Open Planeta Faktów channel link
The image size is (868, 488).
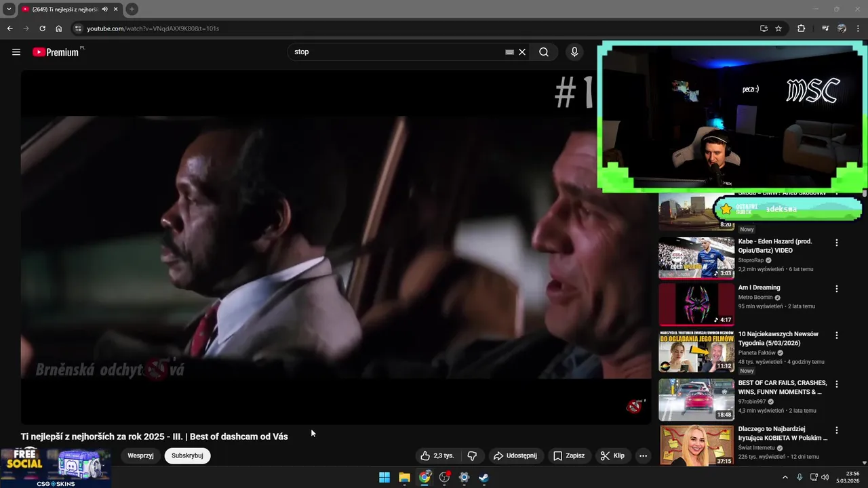pyautogui.click(x=757, y=353)
